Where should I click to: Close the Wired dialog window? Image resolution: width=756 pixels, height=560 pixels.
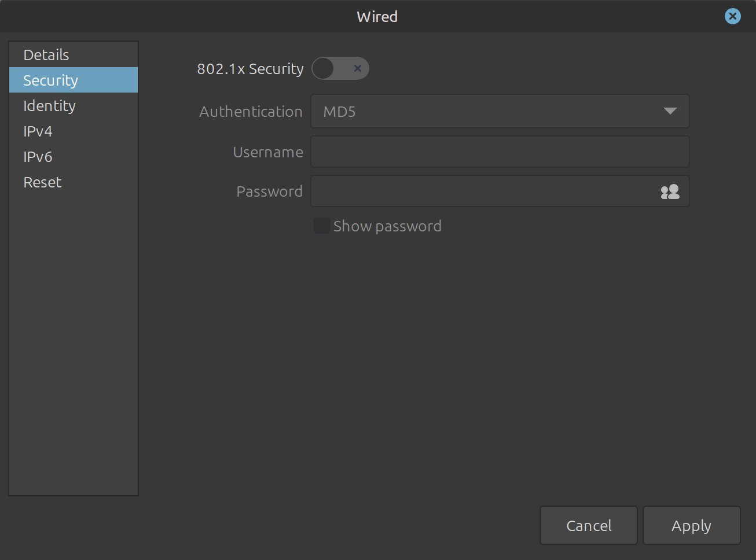point(732,16)
